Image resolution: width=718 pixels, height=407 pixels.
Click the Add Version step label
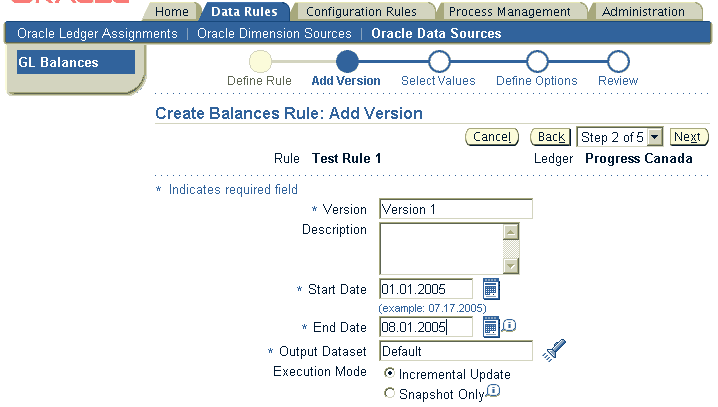pyautogui.click(x=346, y=81)
